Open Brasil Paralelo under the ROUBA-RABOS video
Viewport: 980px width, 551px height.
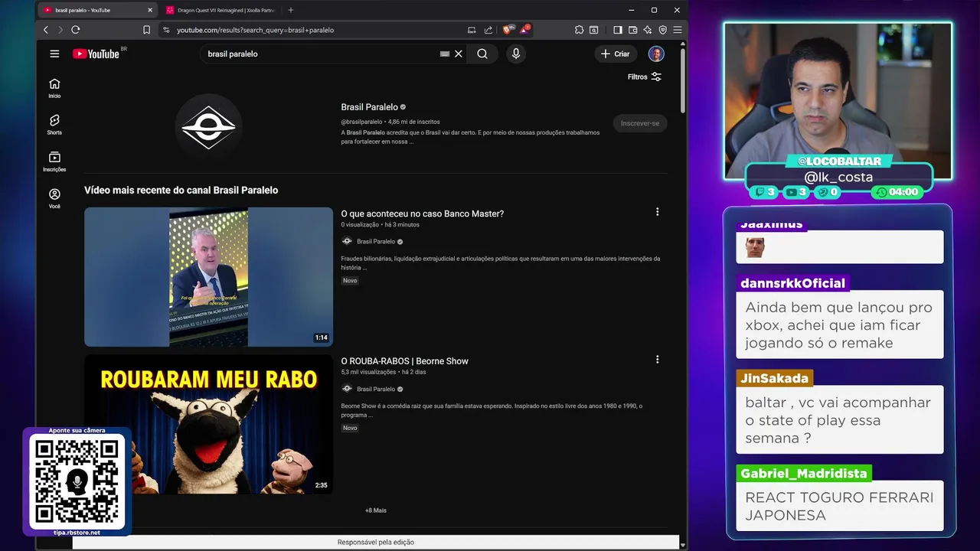pos(376,389)
